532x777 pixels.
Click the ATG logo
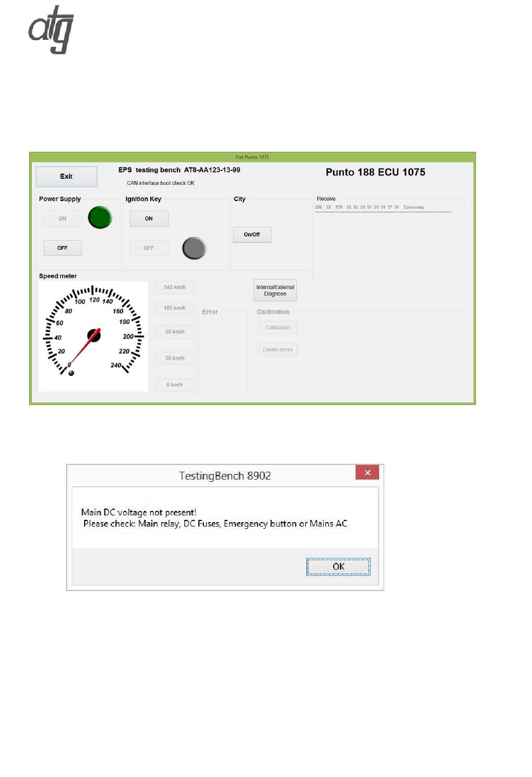tap(51, 30)
